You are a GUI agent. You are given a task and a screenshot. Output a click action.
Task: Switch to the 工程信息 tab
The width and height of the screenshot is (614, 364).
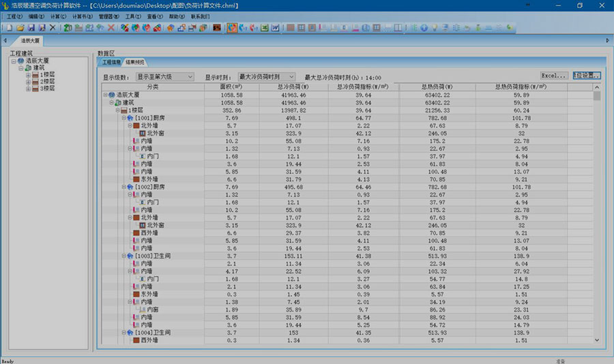tap(111, 62)
